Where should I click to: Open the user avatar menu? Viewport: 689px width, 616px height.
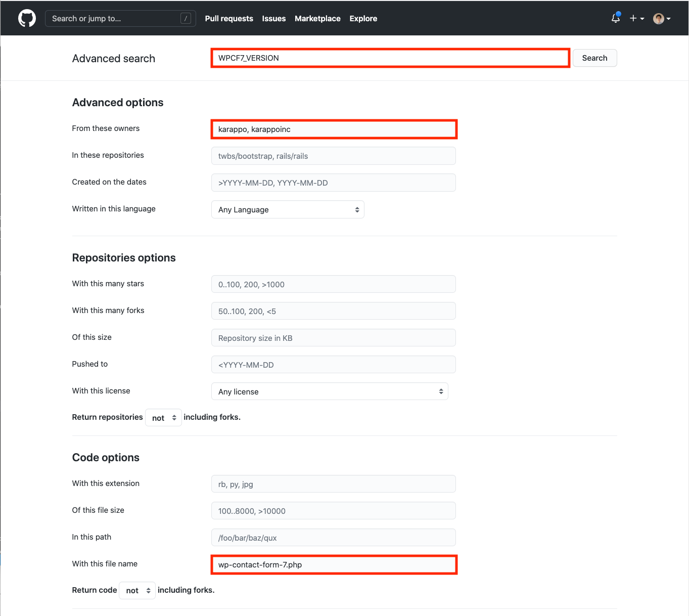662,19
